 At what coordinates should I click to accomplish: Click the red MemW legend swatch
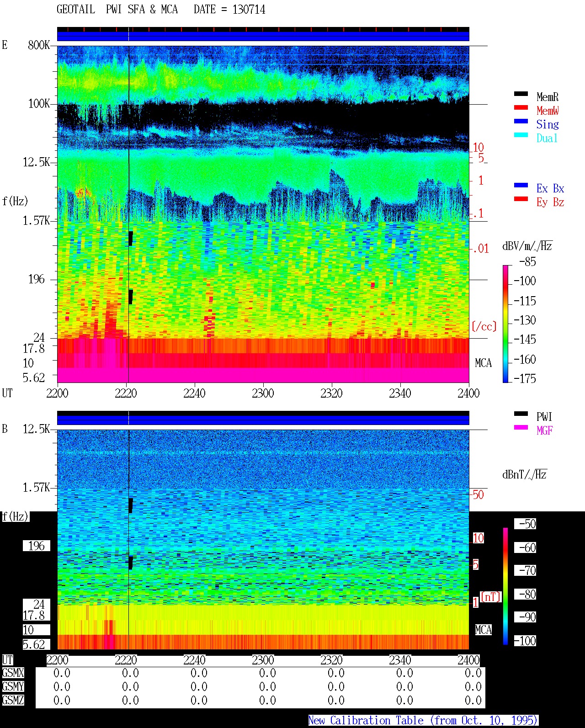[x=521, y=108]
